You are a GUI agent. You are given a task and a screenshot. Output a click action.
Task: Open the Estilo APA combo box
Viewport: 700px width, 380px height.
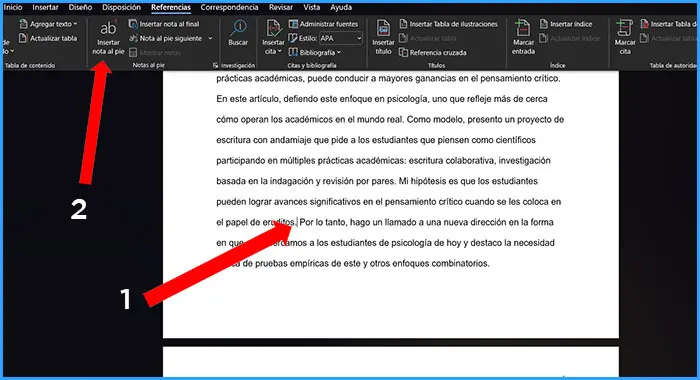click(x=341, y=38)
